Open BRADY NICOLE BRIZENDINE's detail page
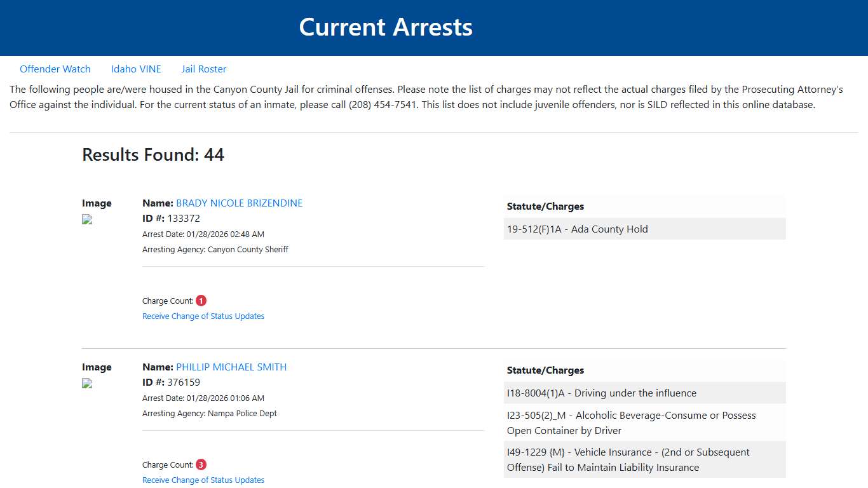This screenshot has height=488, width=868. [240, 203]
